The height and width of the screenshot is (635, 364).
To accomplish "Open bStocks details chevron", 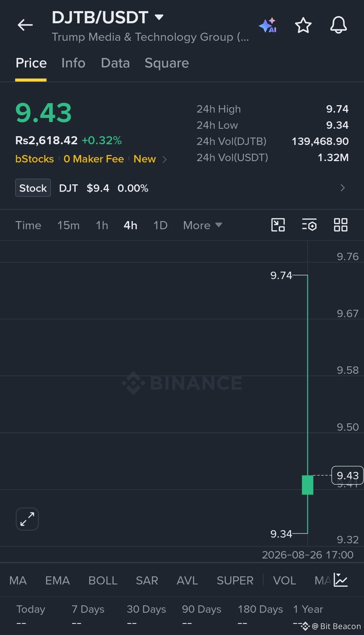I will 164,159.
